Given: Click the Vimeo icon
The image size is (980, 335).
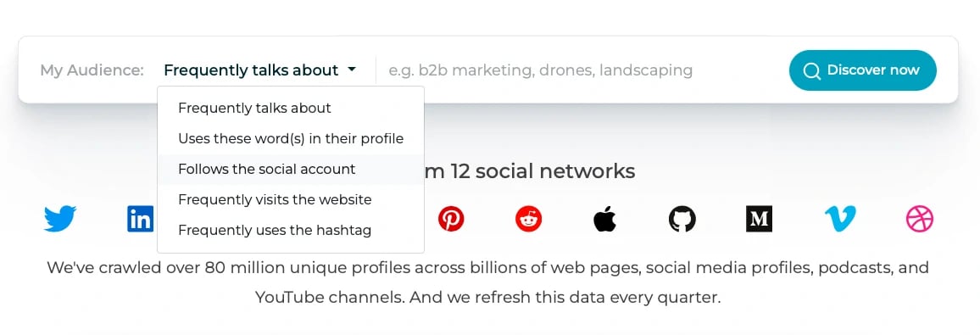Looking at the screenshot, I should click(840, 220).
